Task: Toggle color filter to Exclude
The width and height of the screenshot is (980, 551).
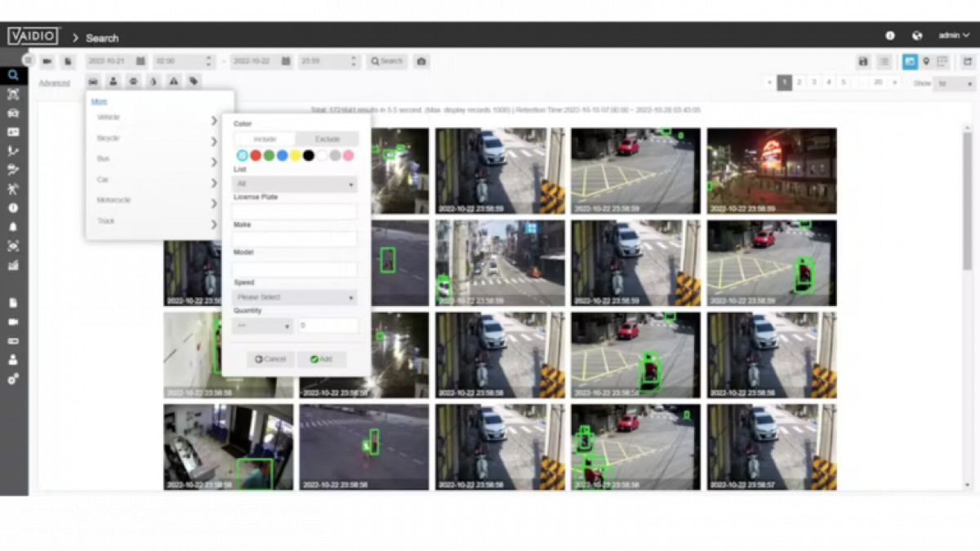Action: coord(327,140)
